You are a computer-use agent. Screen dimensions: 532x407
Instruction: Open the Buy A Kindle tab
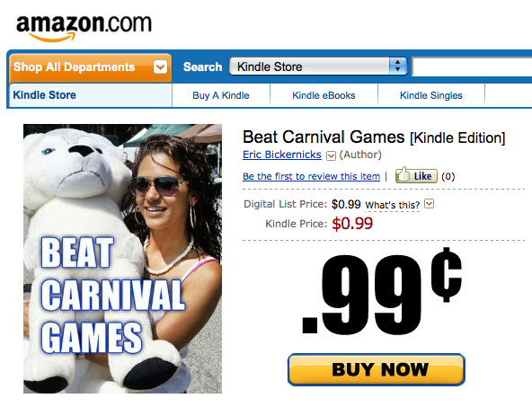click(221, 95)
